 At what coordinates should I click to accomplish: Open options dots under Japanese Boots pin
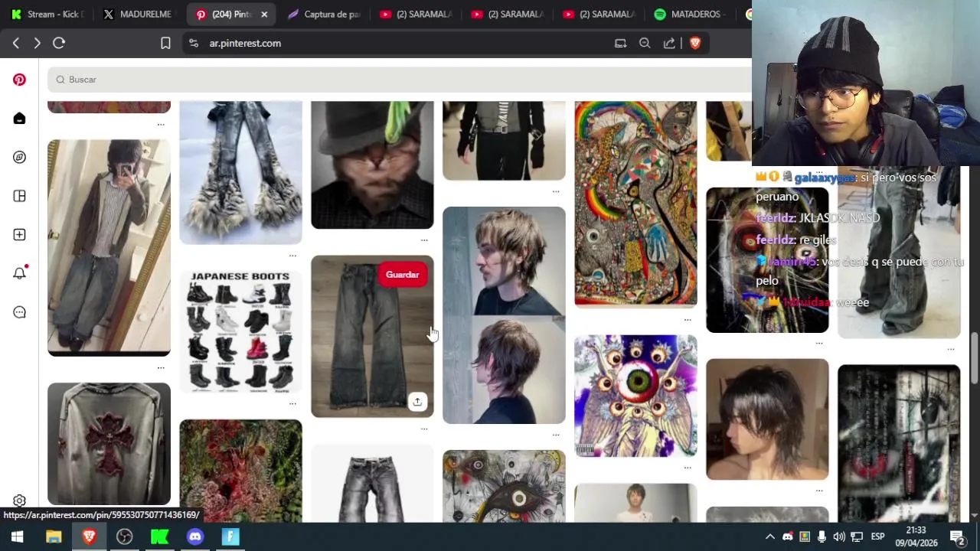tap(292, 403)
